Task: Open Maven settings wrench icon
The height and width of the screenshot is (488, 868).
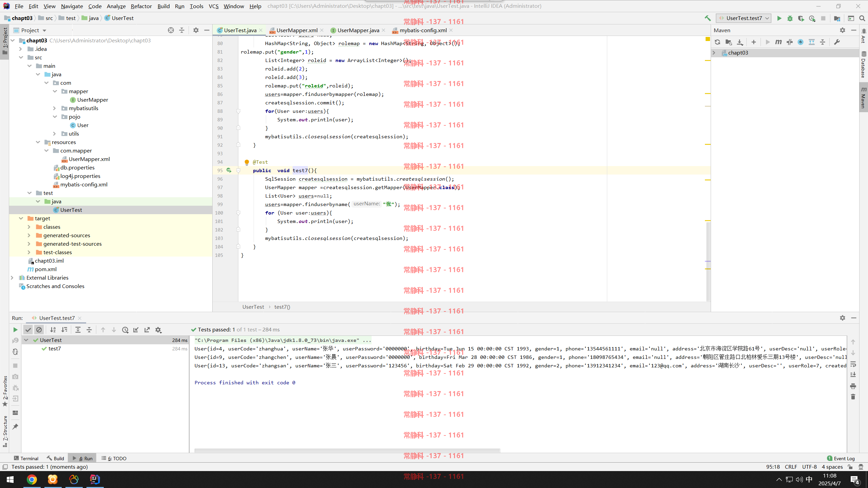Action: coord(837,42)
